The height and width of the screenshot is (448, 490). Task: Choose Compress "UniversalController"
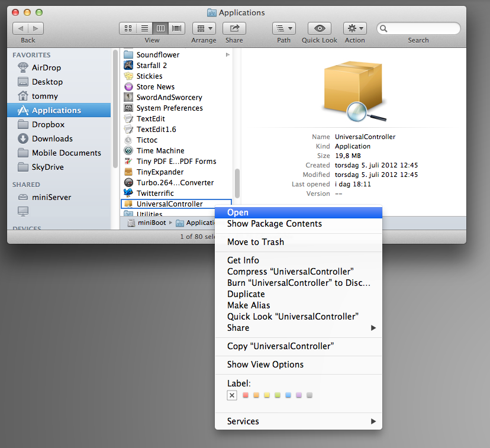[x=298, y=272]
